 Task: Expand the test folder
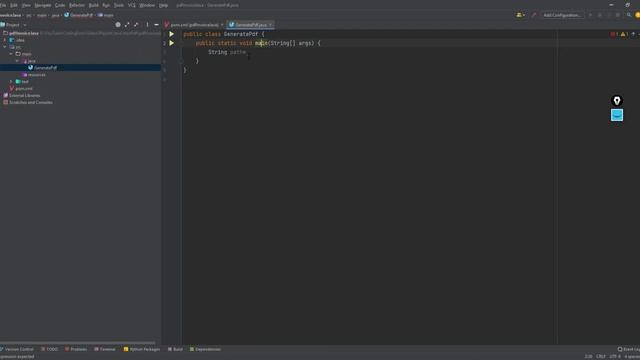pyautogui.click(x=11, y=82)
